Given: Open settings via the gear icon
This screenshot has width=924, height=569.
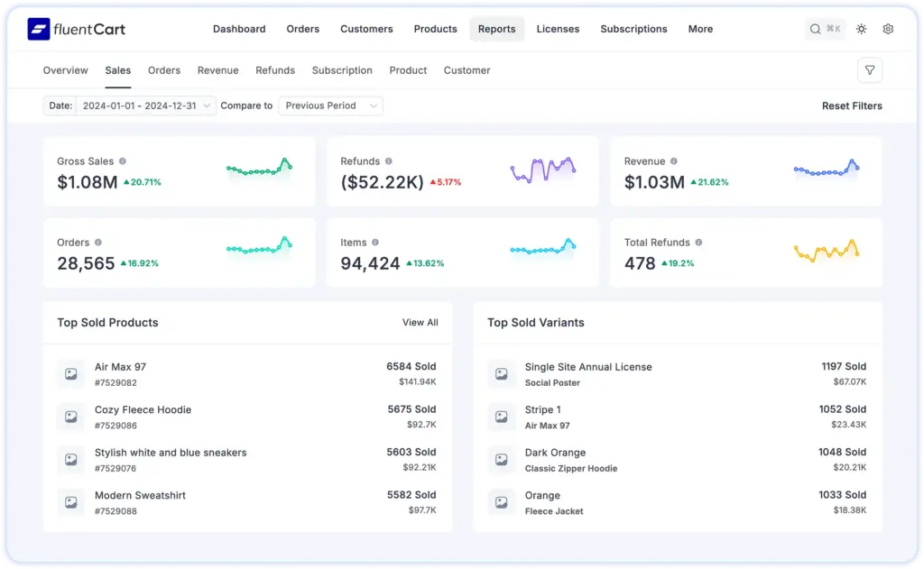Looking at the screenshot, I should pyautogui.click(x=888, y=28).
